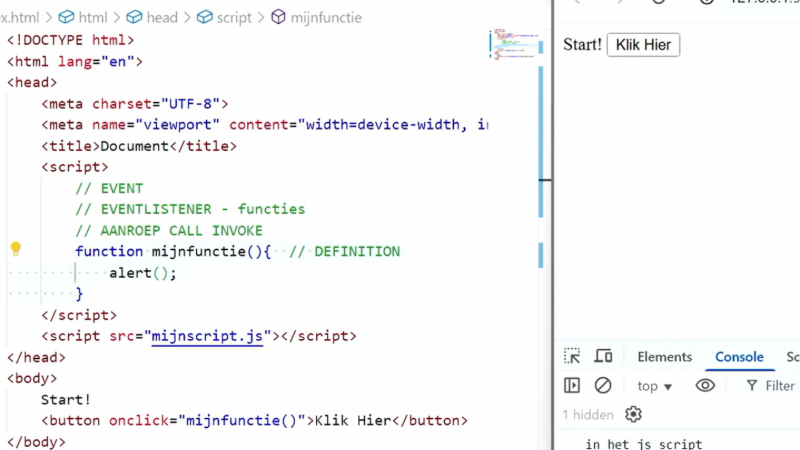Image resolution: width=800 pixels, height=450 pixels.
Task: Click the '// AANROEP CALL INVOKE' comment
Action: click(x=168, y=231)
